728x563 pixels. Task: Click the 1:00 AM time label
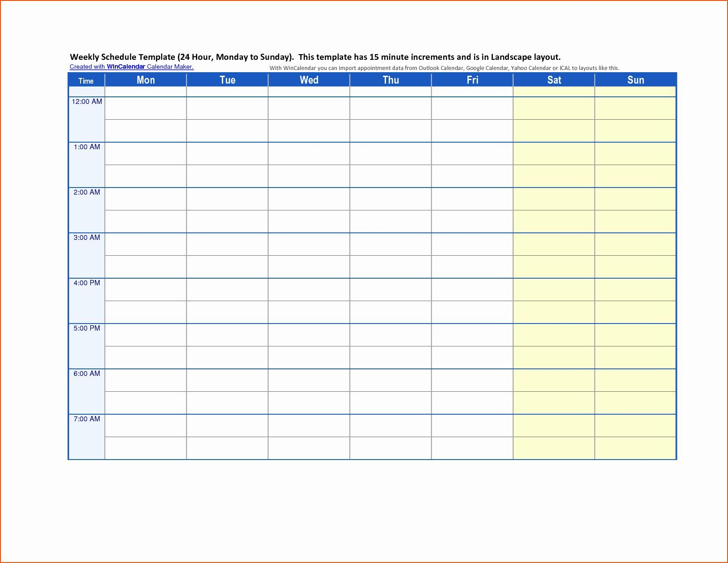(87, 147)
